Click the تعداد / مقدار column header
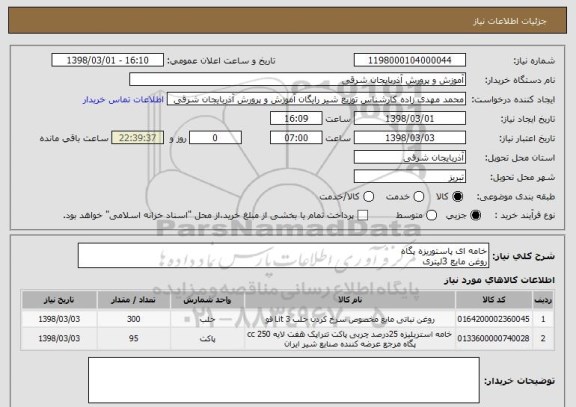576x407 pixels. coord(134,300)
